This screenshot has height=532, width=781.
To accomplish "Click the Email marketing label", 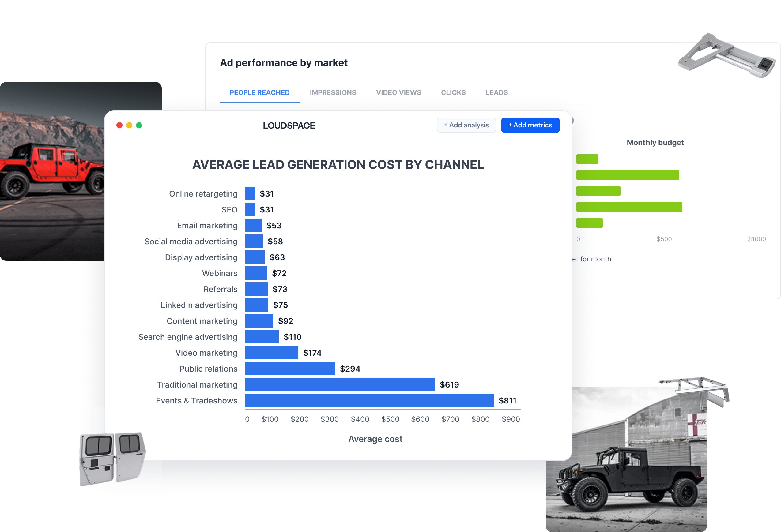I will [x=207, y=225].
